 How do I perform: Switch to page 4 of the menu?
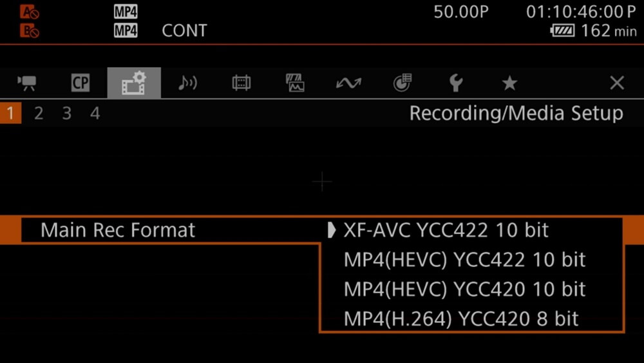coord(95,114)
